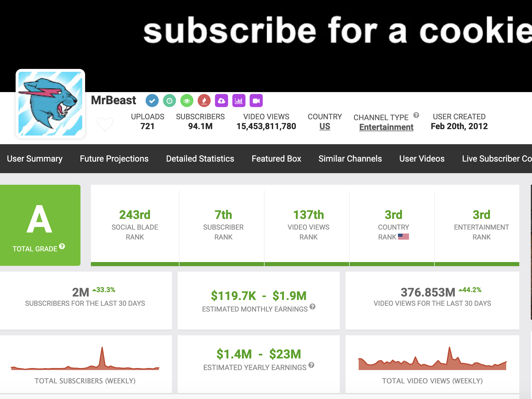Click the 243rd Social Blade Rank card
The image size is (532, 399).
pyautogui.click(x=135, y=225)
